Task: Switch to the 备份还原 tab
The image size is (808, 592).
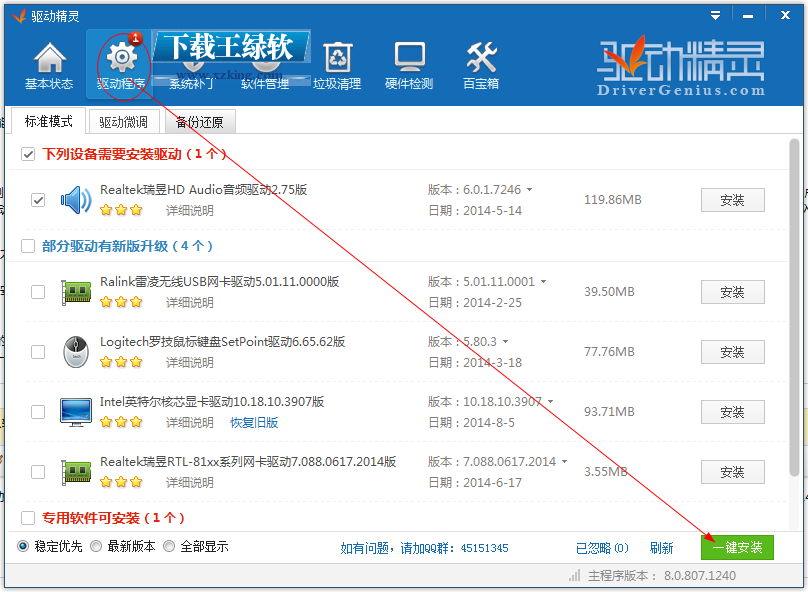Action: click(x=200, y=122)
